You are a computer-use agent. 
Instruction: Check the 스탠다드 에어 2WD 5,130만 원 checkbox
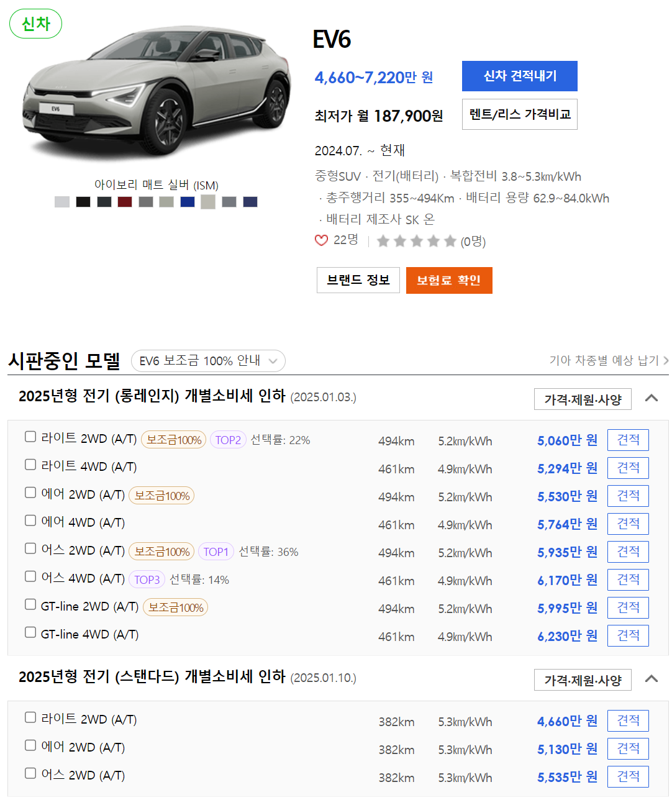click(30, 745)
